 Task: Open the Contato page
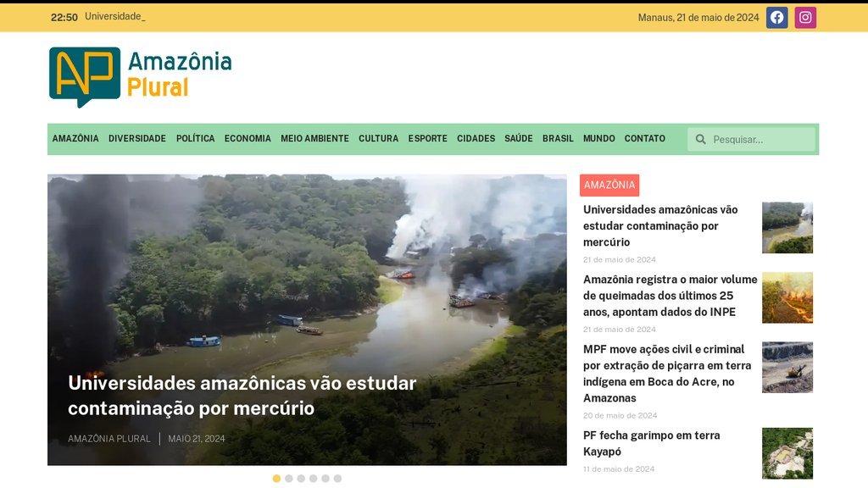click(x=645, y=138)
